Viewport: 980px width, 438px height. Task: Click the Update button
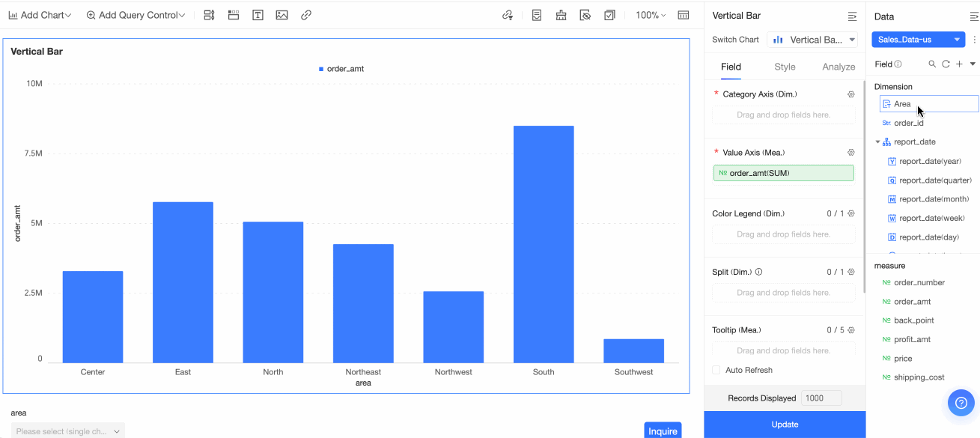pyautogui.click(x=785, y=425)
